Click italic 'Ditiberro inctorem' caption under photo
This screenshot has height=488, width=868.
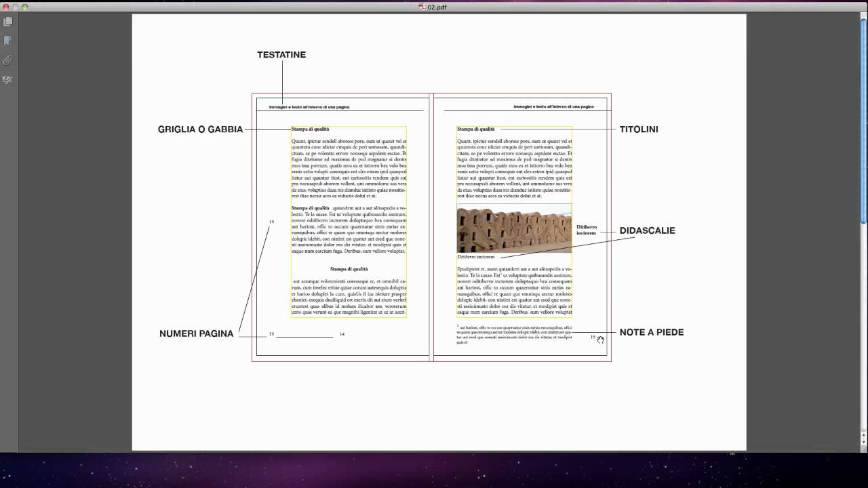point(476,257)
